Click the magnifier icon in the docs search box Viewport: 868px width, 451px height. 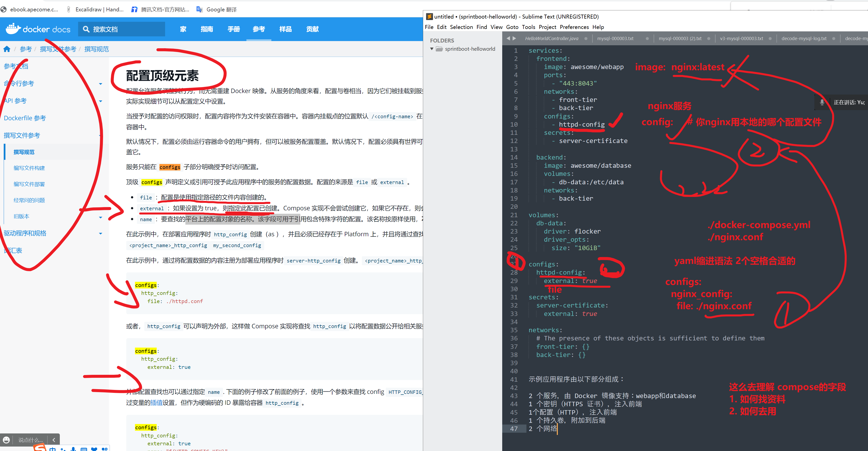pyautogui.click(x=86, y=29)
